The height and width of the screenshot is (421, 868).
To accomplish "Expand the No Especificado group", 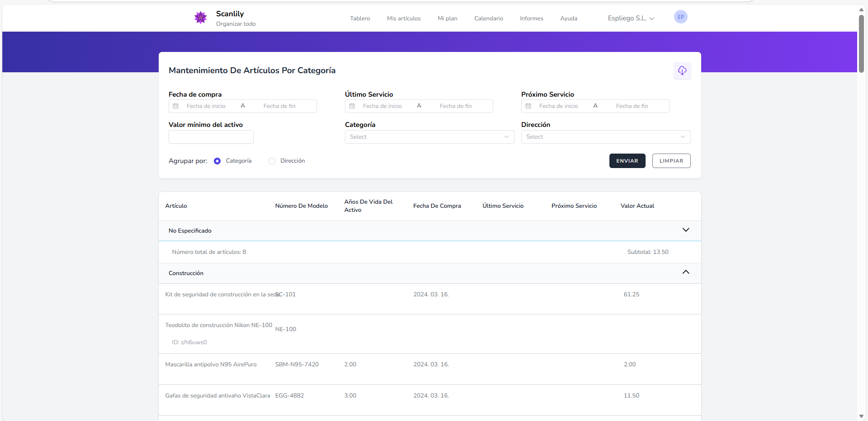I will (685, 230).
